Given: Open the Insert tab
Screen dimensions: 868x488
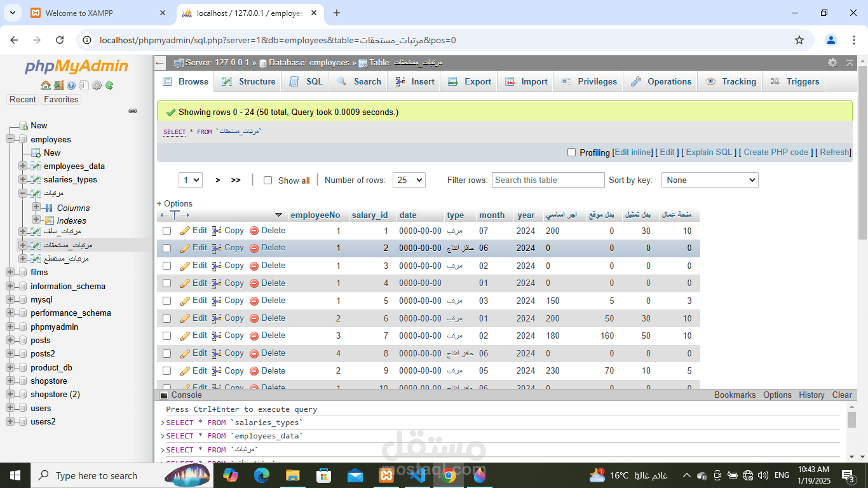Looking at the screenshot, I should coord(415,81).
